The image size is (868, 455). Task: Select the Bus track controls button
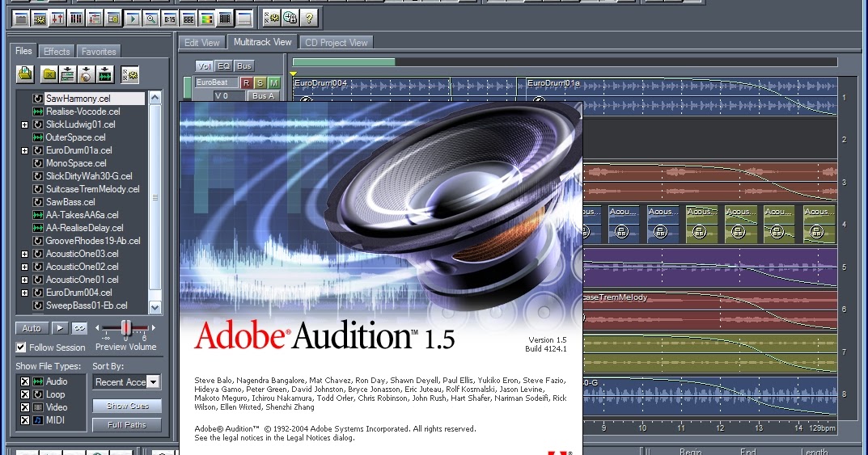(x=244, y=65)
